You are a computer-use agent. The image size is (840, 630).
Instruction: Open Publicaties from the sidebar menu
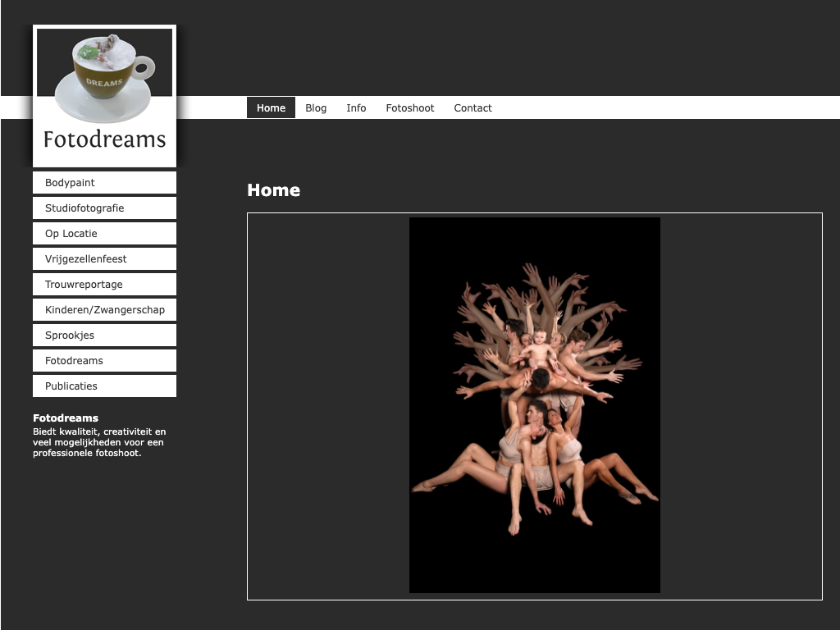point(104,386)
